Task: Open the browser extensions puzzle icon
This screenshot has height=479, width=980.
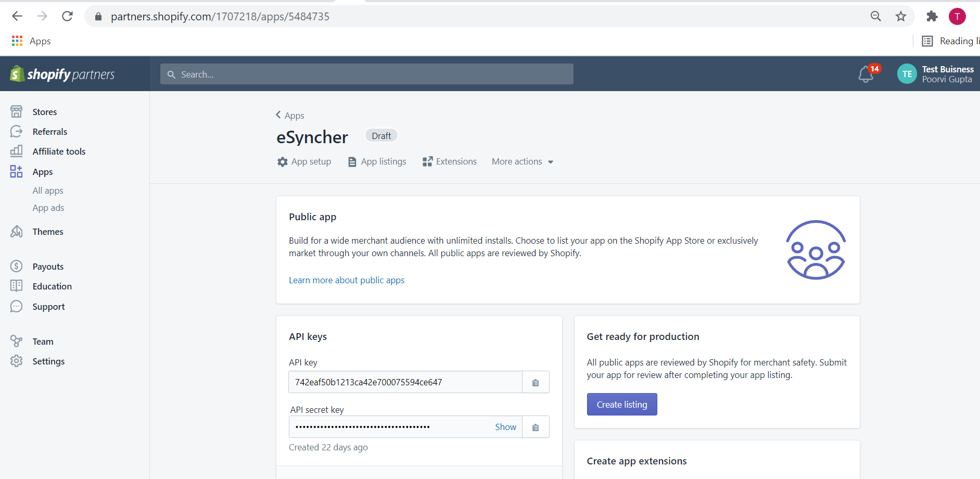Action: pos(932,16)
